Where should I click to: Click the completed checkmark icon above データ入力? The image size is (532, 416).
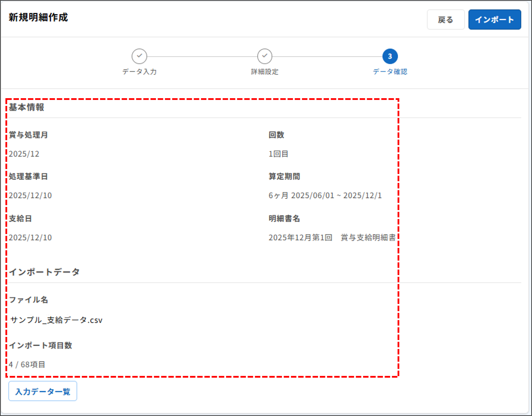coord(140,56)
